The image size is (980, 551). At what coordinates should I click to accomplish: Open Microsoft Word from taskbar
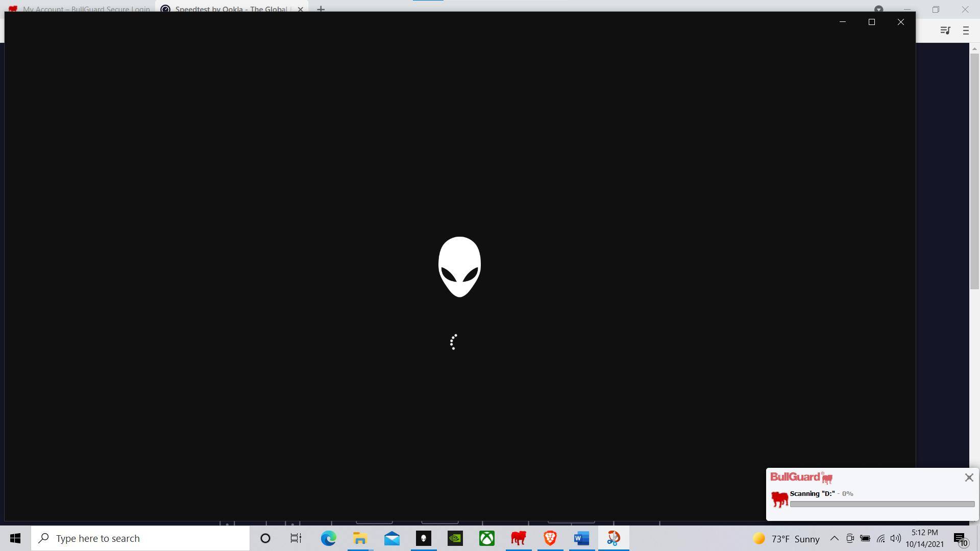coord(582,538)
